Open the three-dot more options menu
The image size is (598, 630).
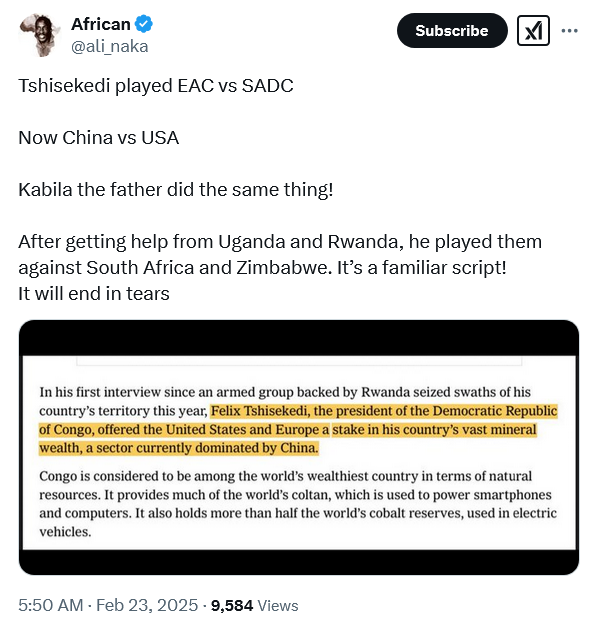[x=569, y=31]
